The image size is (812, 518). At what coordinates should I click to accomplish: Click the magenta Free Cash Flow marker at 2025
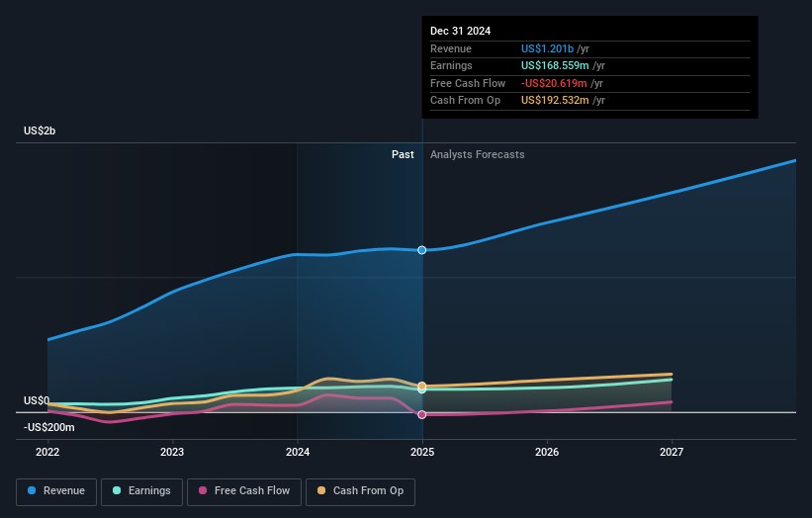pyautogui.click(x=422, y=414)
